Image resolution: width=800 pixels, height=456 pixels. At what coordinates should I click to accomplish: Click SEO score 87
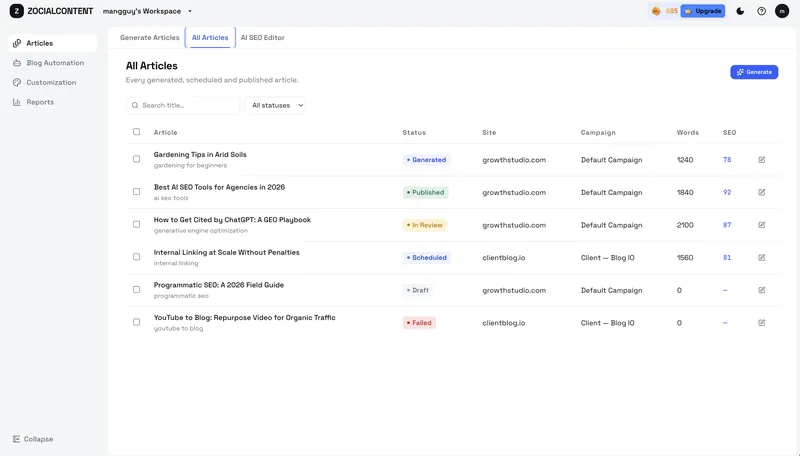coord(727,225)
